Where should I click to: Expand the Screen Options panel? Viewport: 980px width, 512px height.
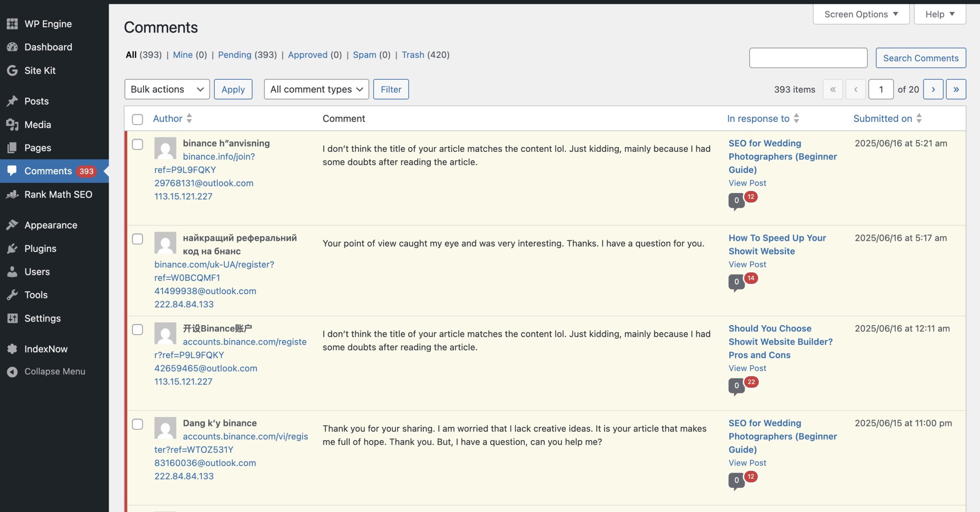click(x=861, y=14)
